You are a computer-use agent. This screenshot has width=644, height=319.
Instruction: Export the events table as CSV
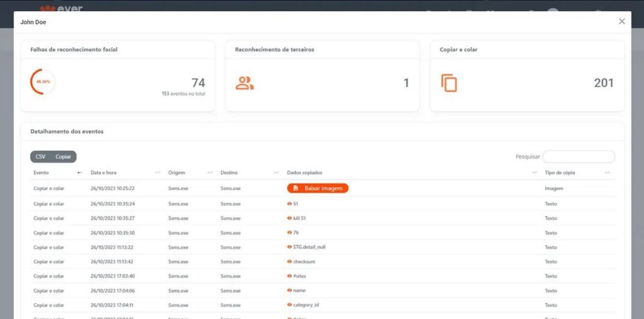click(40, 157)
